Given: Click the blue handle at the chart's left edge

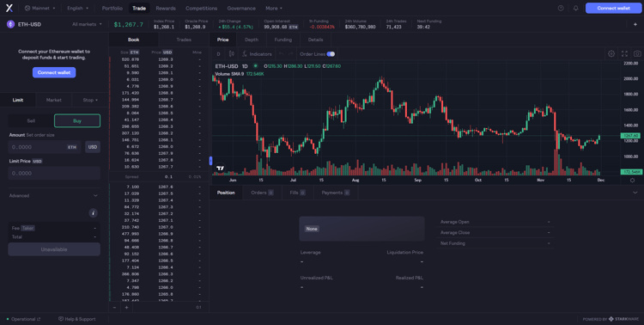Looking at the screenshot, I should (210, 161).
